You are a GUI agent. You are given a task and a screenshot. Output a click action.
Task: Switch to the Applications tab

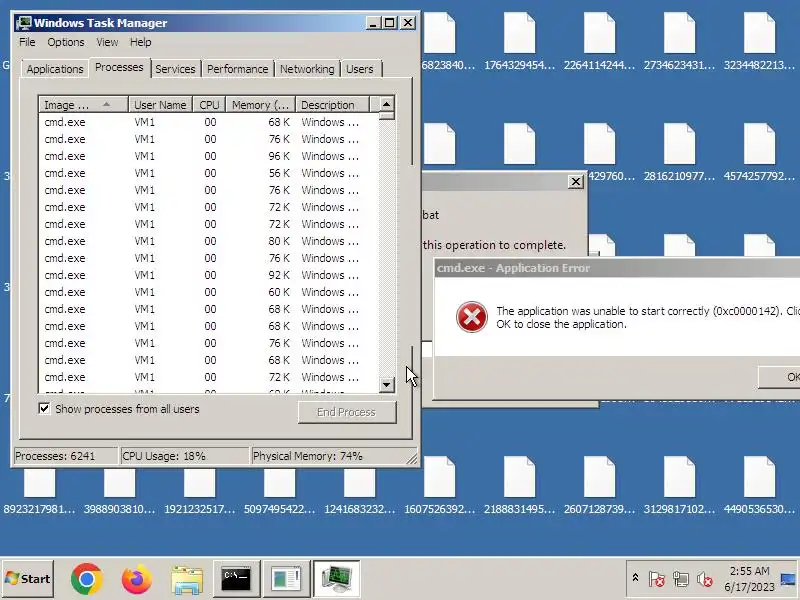pos(55,69)
